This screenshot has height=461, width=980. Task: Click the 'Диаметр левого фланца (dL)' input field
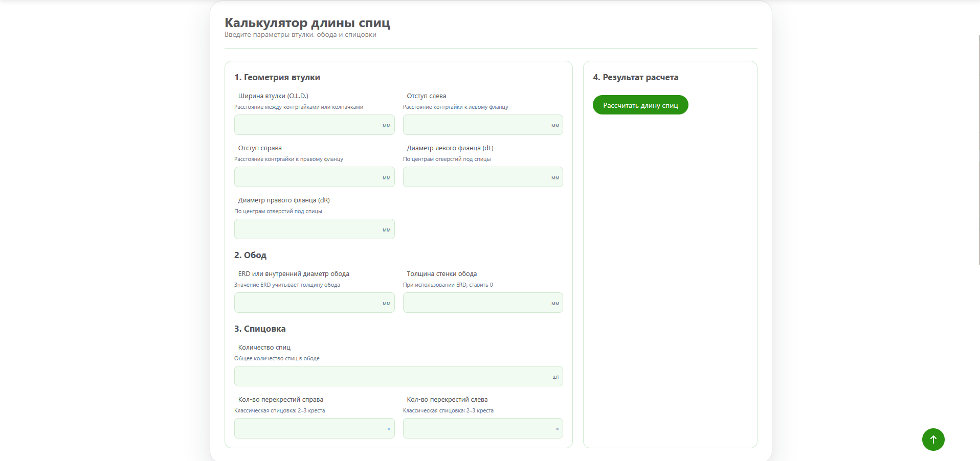tap(476, 177)
